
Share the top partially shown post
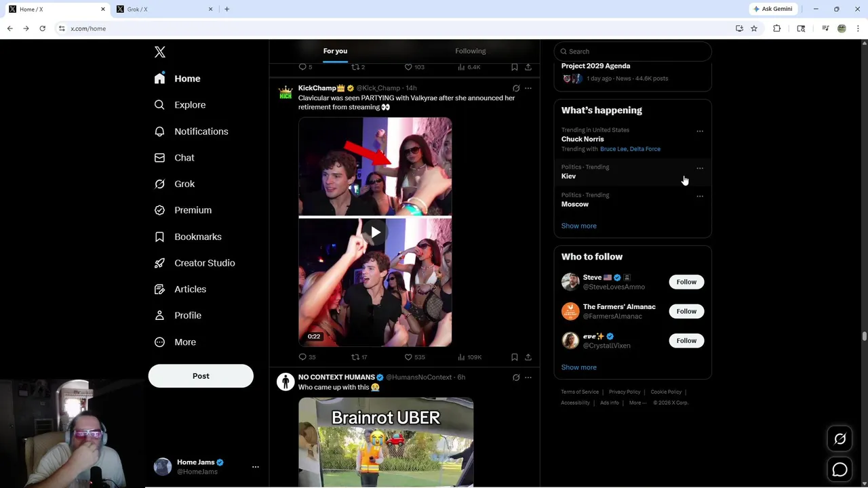pos(528,67)
